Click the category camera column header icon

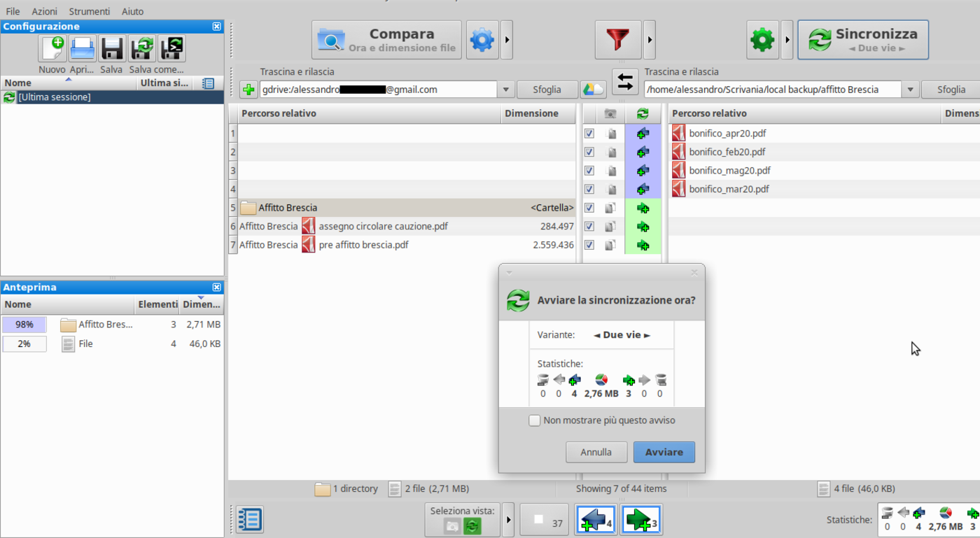coord(610,113)
